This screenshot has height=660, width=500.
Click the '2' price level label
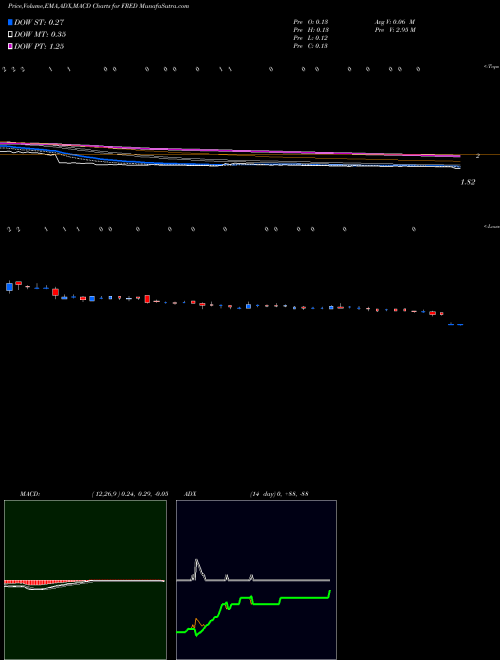[x=478, y=156]
